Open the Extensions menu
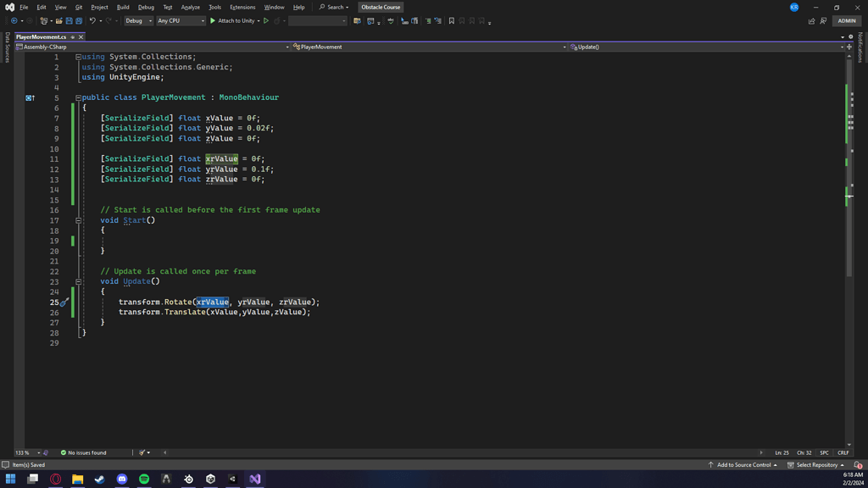 pos(242,7)
